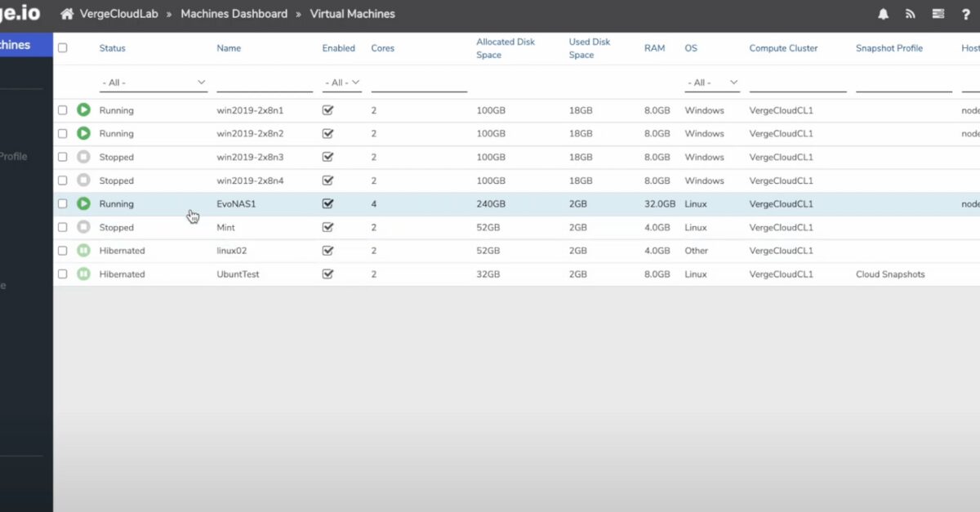Click the stopped status icon for Mint
Image resolution: width=980 pixels, height=512 pixels.
point(82,227)
